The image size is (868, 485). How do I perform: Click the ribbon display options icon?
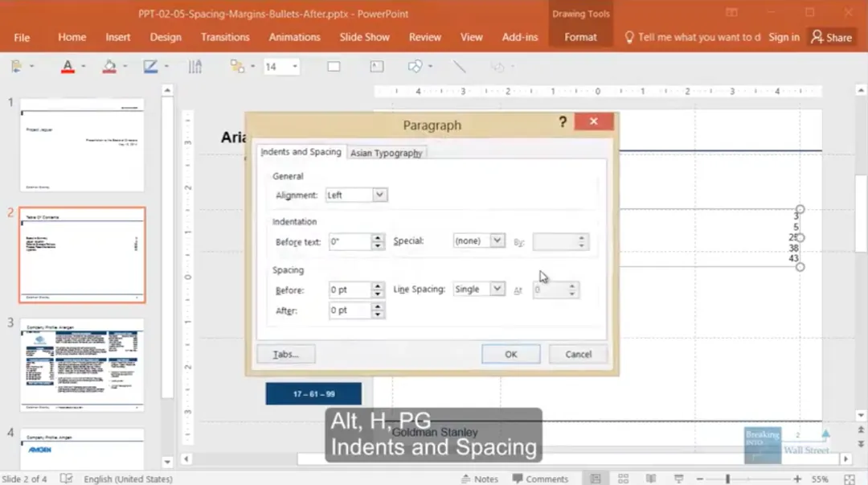731,12
